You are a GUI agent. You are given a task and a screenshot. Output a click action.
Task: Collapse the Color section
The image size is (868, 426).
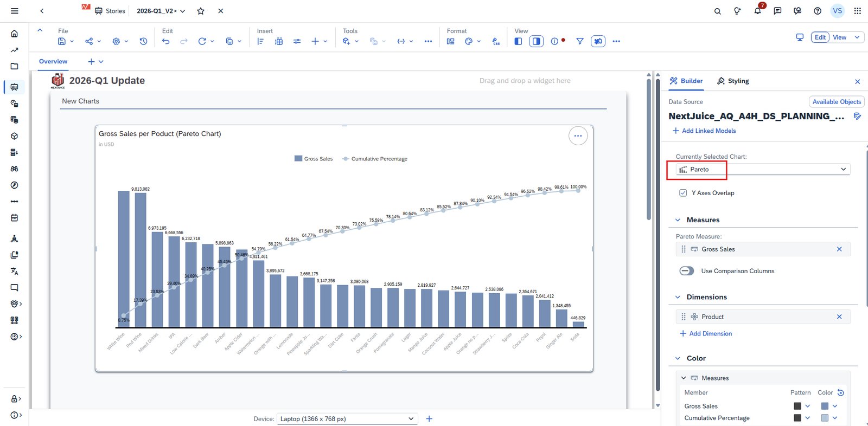coord(678,358)
